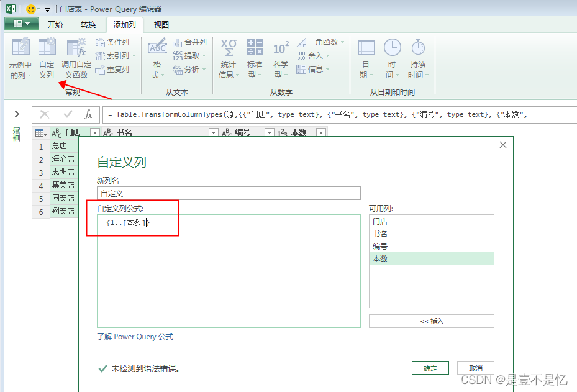Viewport: 577px width, 392px height.
Task: Open the 标准 standard arithmetic operations icon
Action: (255, 47)
